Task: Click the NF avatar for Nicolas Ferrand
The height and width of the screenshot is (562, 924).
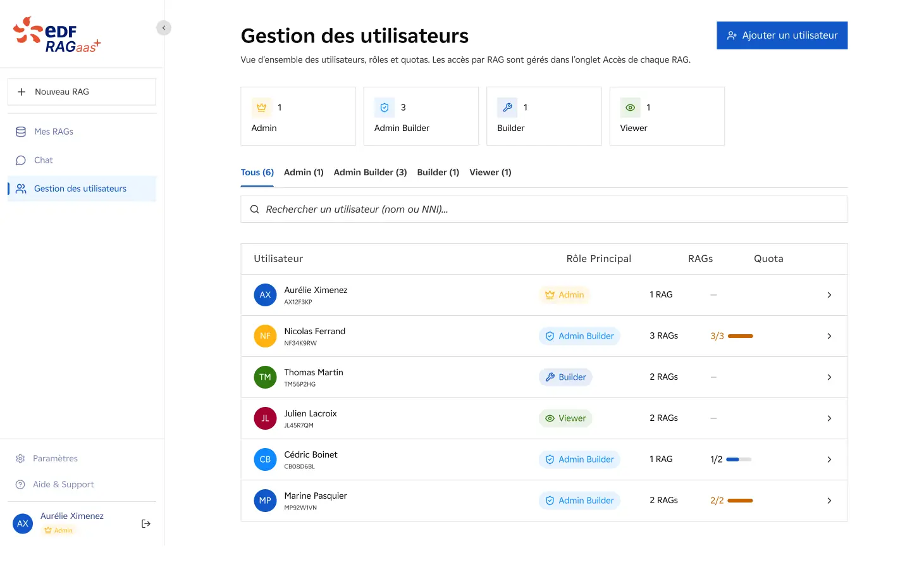Action: tap(265, 336)
